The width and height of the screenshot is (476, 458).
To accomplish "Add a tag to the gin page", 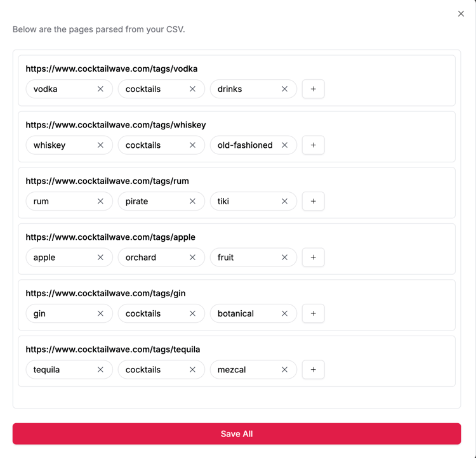I will (313, 313).
